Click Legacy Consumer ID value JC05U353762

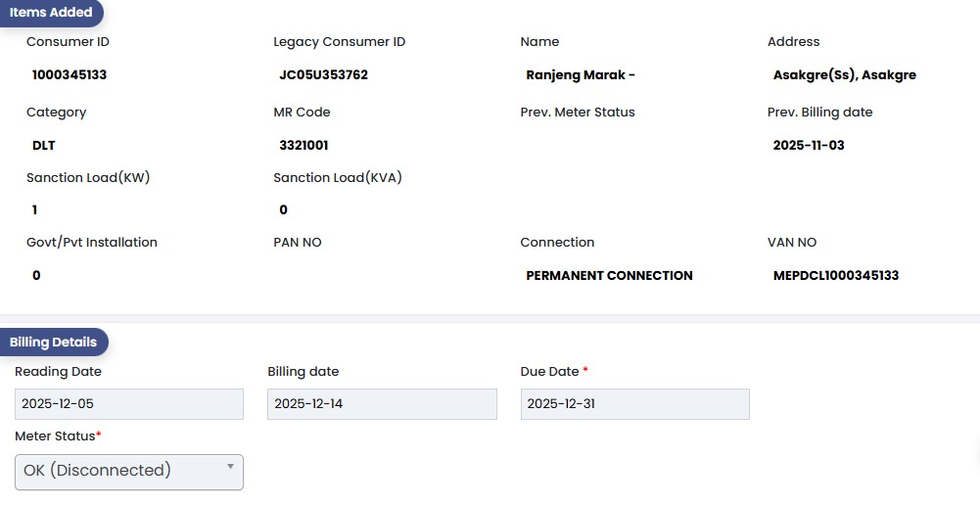[x=323, y=75]
